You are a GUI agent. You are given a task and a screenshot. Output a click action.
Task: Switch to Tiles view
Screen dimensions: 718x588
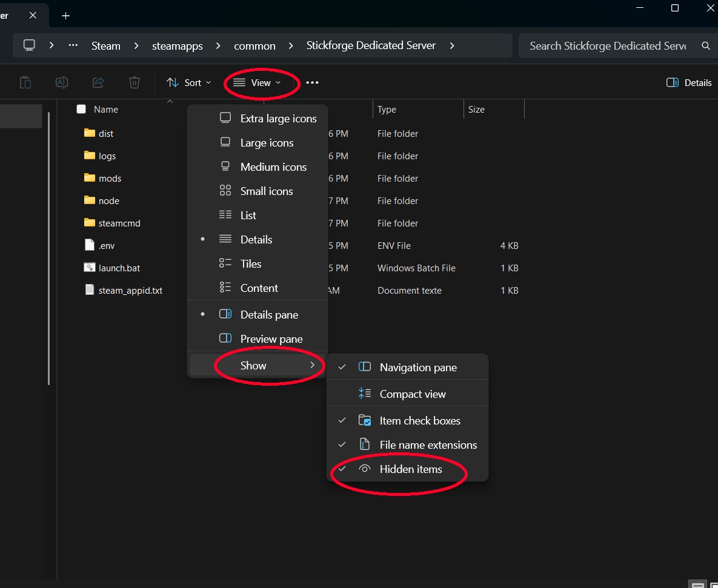coord(258,264)
